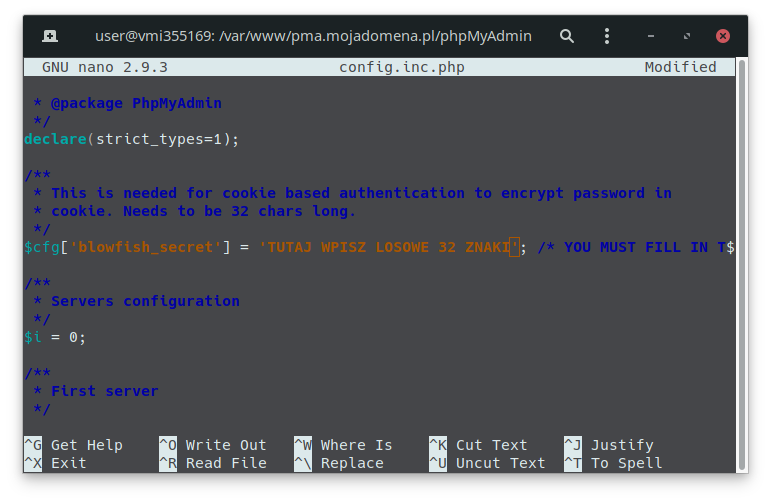Click the ^G Get Help shortcut
The height and width of the screenshot is (504, 771).
[73, 445]
